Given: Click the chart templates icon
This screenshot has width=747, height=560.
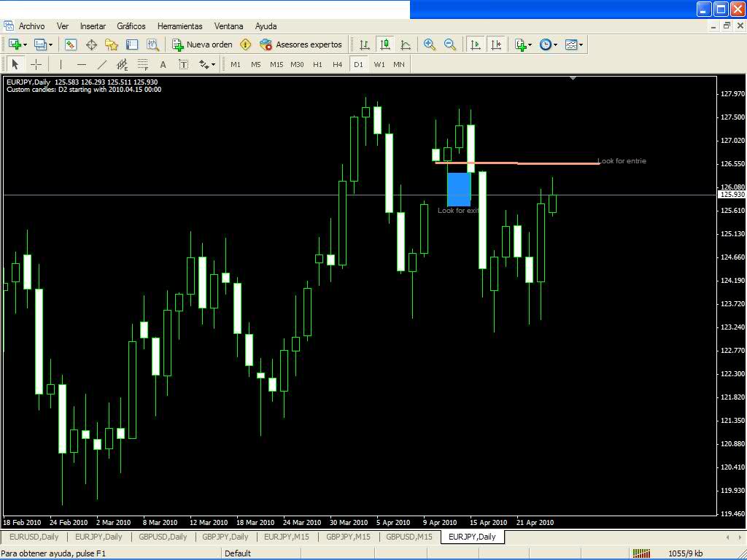Looking at the screenshot, I should point(570,44).
